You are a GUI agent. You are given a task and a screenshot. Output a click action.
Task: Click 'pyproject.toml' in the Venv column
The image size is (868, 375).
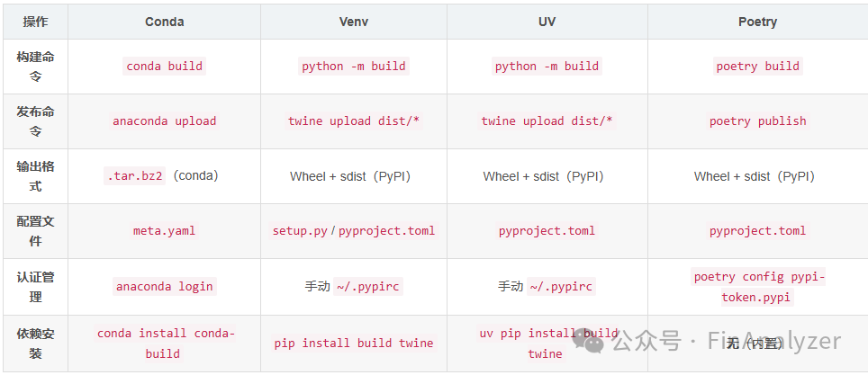386,230
